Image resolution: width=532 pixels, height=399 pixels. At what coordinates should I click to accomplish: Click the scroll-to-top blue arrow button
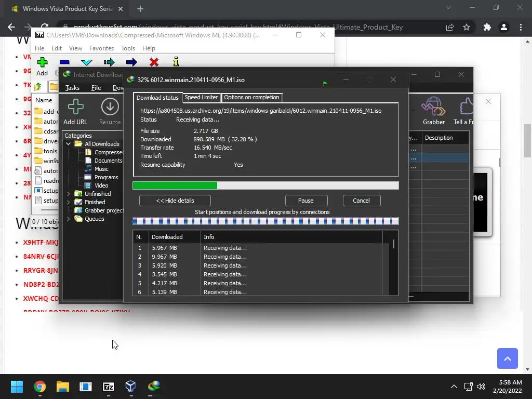[x=507, y=358]
